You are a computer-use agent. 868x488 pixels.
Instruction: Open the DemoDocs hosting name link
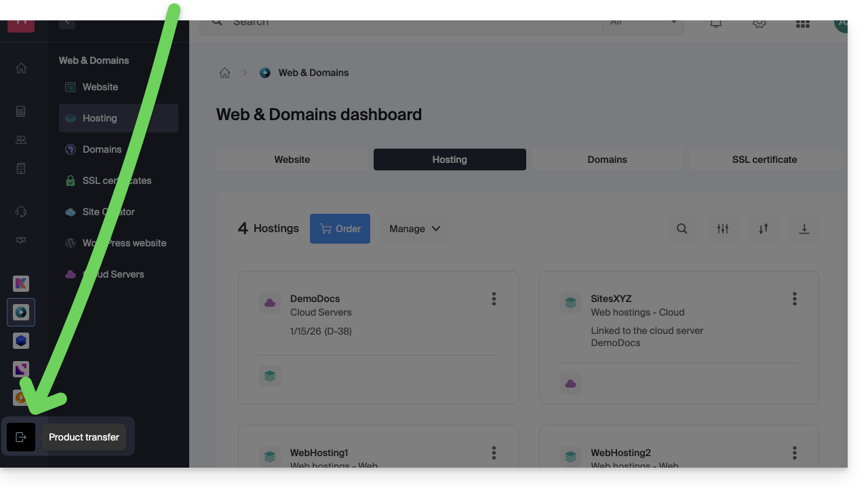click(x=315, y=299)
